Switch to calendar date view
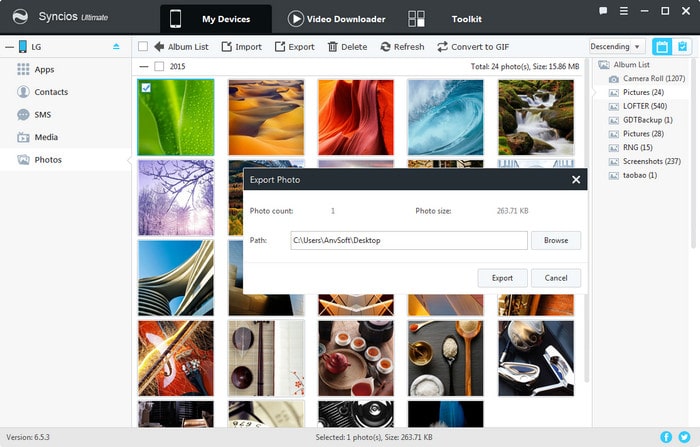This screenshot has height=447, width=700. (662, 46)
